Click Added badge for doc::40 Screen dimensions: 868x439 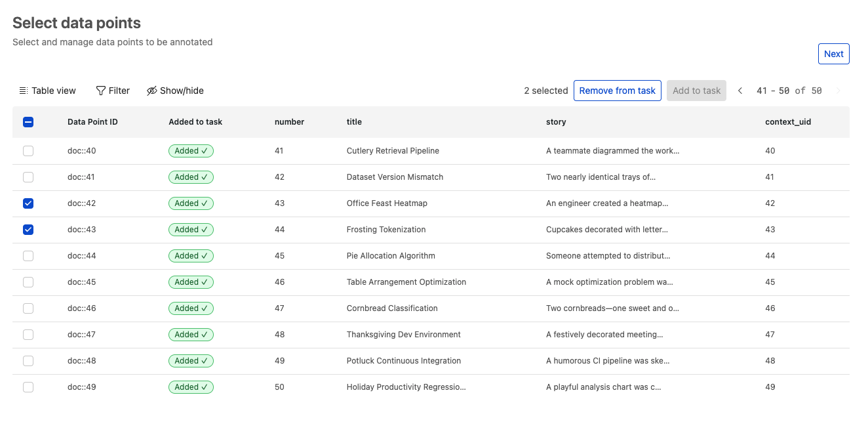pyautogui.click(x=191, y=151)
